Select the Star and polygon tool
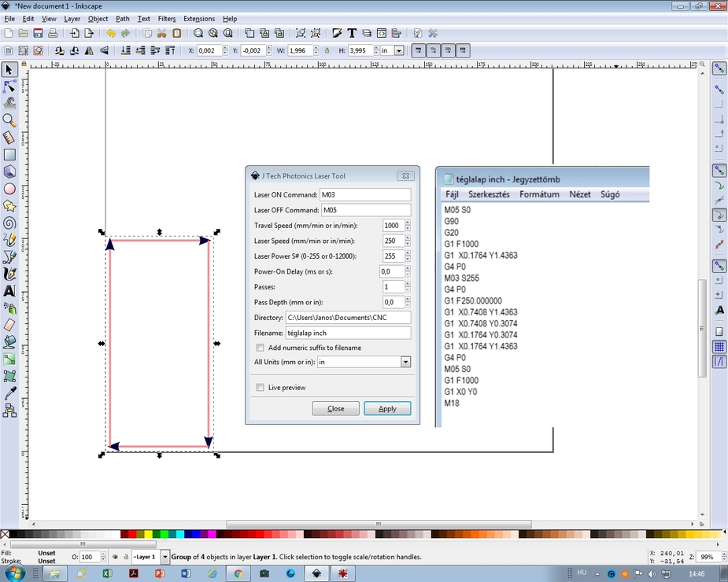Viewport: 728px width, 582px height. pyautogui.click(x=9, y=206)
